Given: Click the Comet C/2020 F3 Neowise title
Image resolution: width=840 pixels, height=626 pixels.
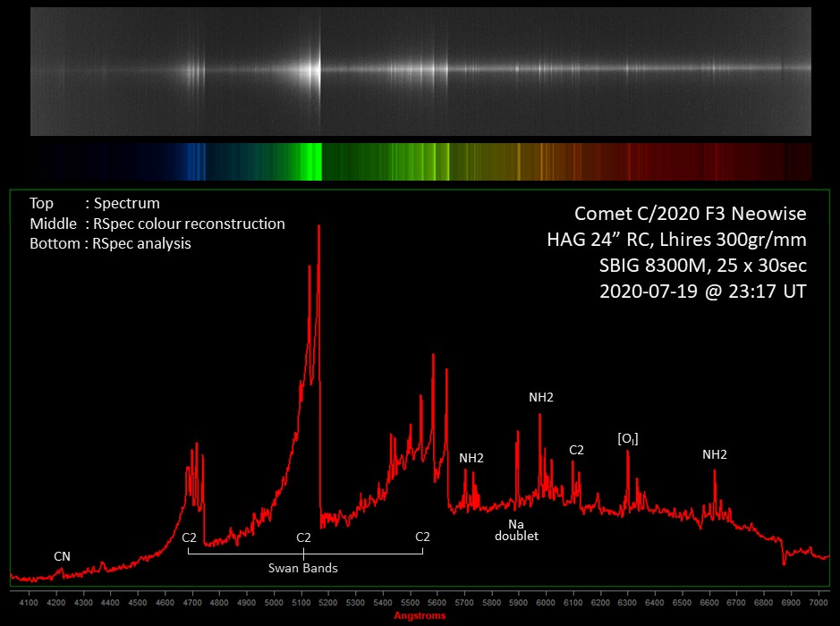Looking at the screenshot, I should tap(690, 214).
